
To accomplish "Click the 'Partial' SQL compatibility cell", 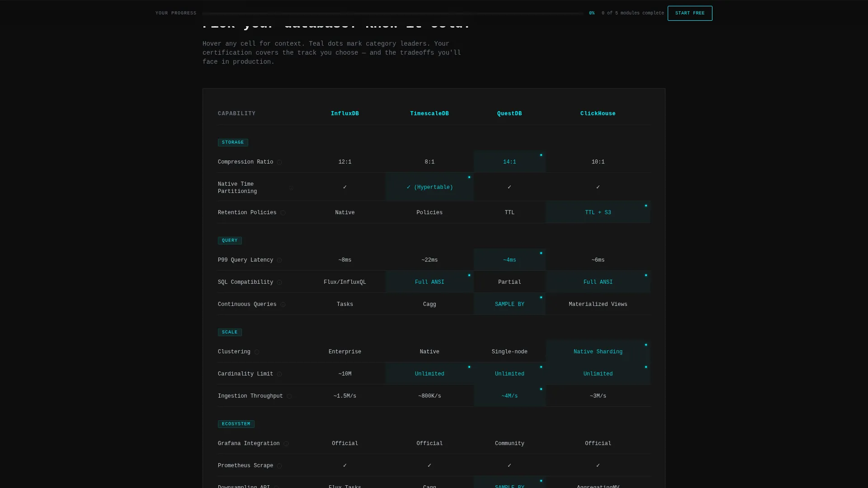I will (509, 282).
